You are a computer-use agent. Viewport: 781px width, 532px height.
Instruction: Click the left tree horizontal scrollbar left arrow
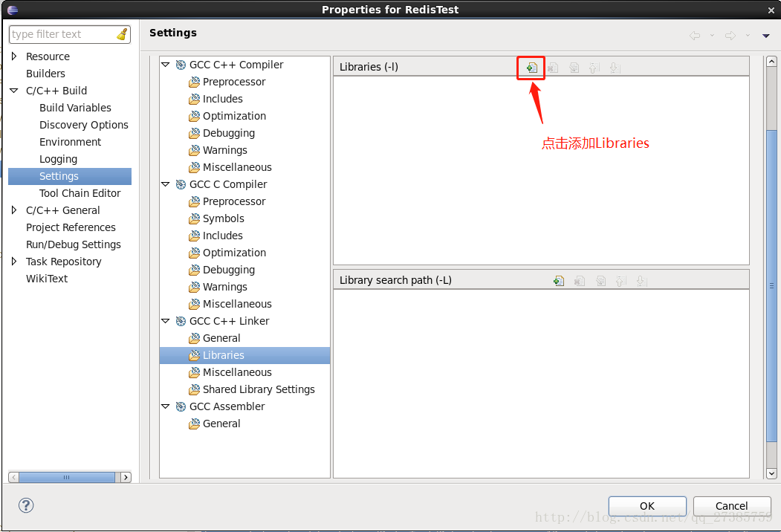(x=14, y=477)
